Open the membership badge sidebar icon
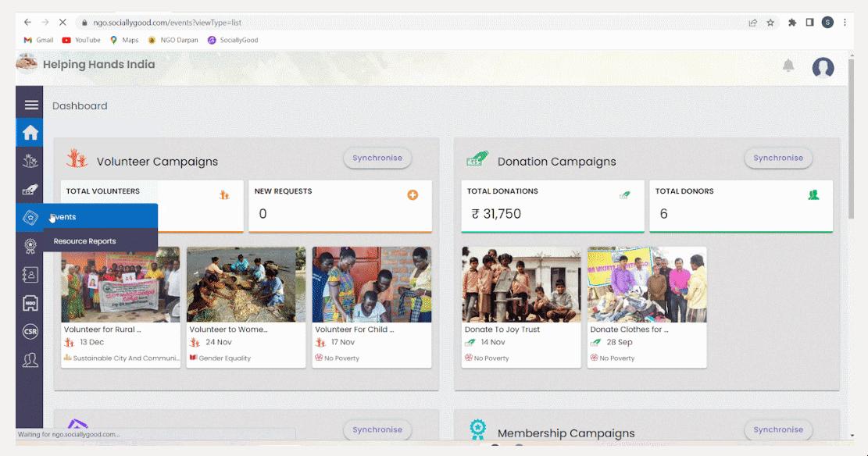Screen dimensions: 868x456 (30, 246)
